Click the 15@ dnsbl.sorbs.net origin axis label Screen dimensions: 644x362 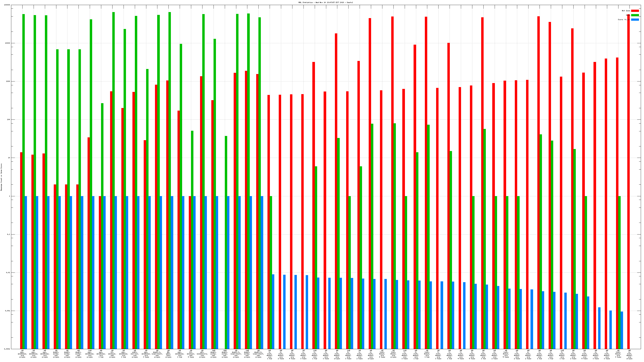point(225,354)
